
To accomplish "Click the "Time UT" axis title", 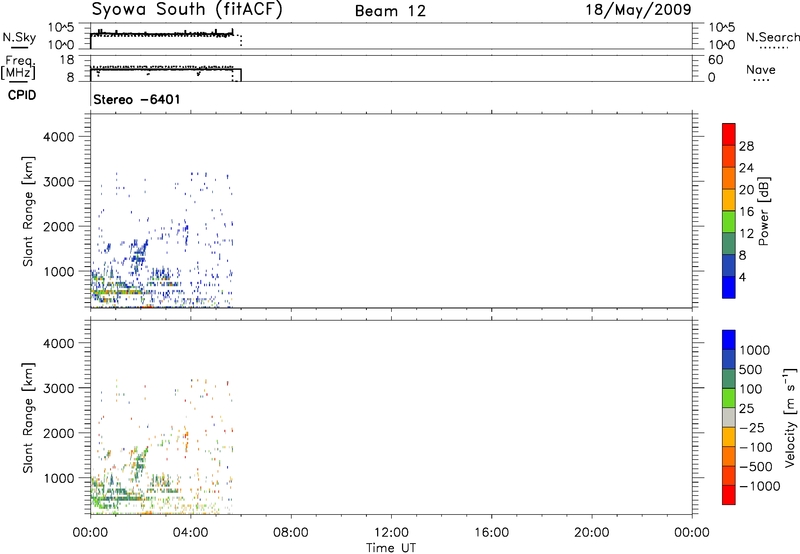I will [391, 548].
